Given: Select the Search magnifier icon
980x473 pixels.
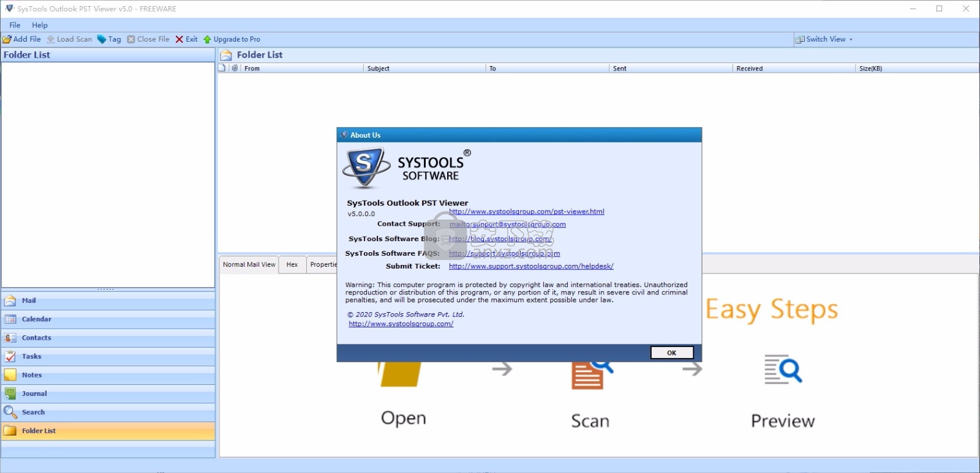Looking at the screenshot, I should pyautogui.click(x=10, y=412).
